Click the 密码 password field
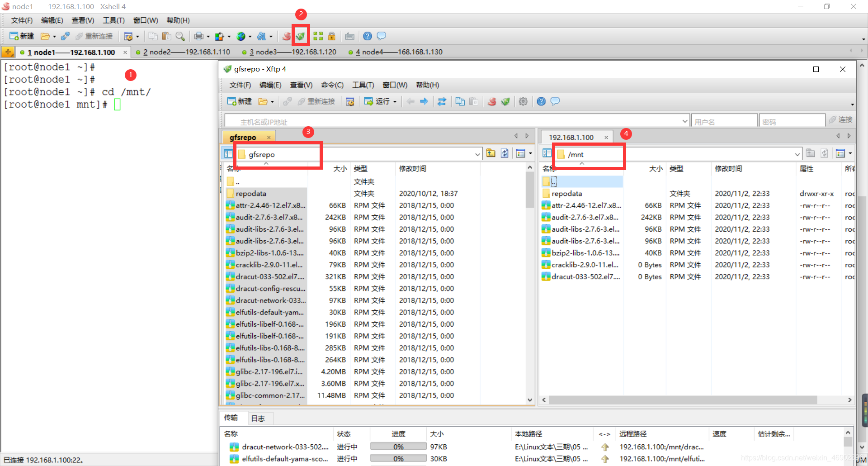The height and width of the screenshot is (466, 868). pos(792,121)
